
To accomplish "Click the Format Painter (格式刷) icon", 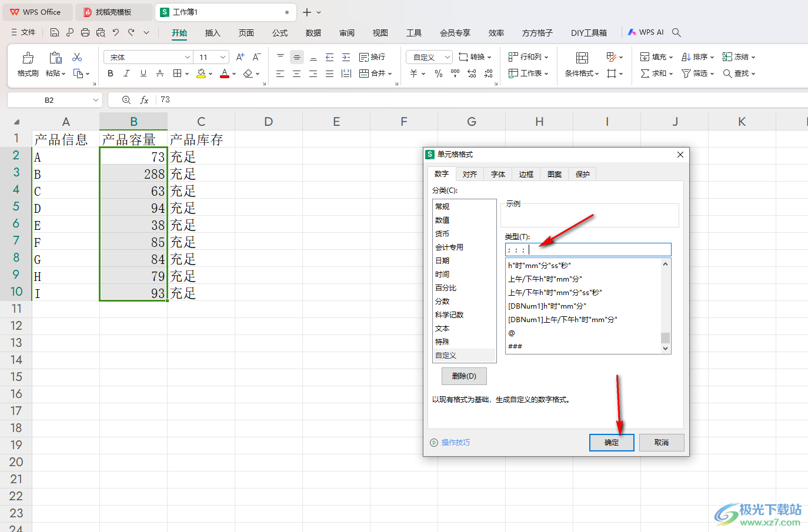I will point(28,58).
